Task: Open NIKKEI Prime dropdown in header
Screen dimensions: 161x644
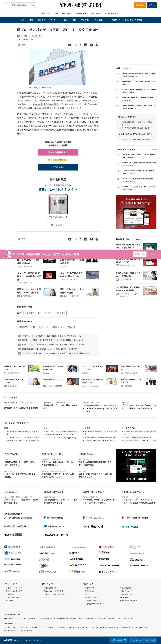Action: [x=111, y=13]
